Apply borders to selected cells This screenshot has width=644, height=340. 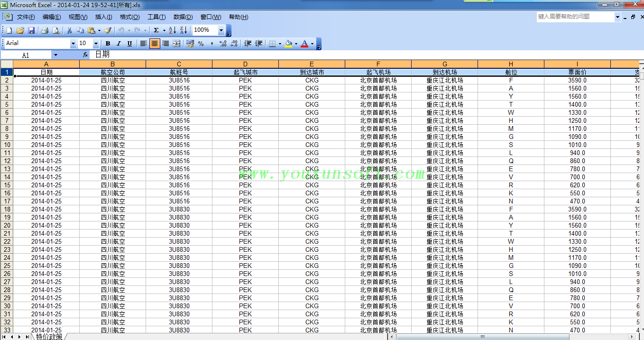pyautogui.click(x=272, y=44)
